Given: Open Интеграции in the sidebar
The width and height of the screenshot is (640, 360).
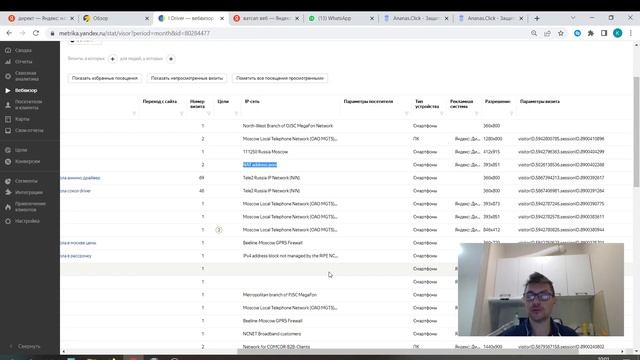Looking at the screenshot, I should 24,192.
